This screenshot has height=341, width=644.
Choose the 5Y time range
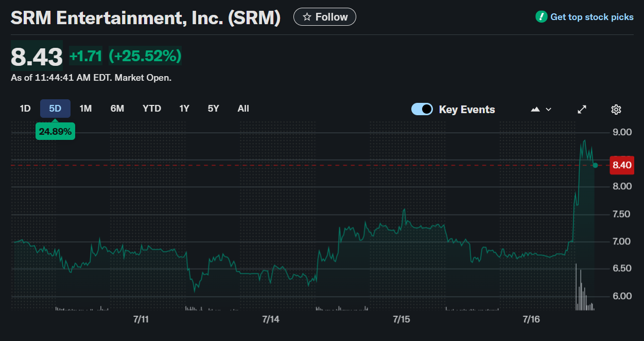pos(213,109)
